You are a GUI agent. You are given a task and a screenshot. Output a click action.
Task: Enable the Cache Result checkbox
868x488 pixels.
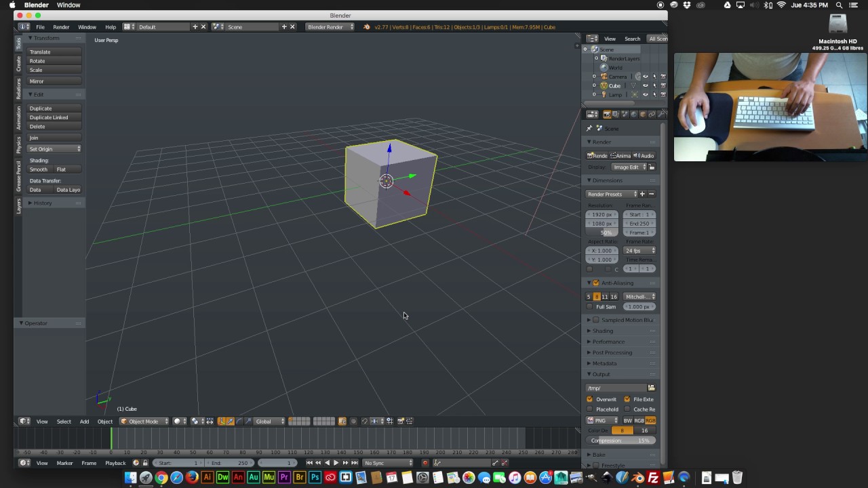[x=627, y=409]
